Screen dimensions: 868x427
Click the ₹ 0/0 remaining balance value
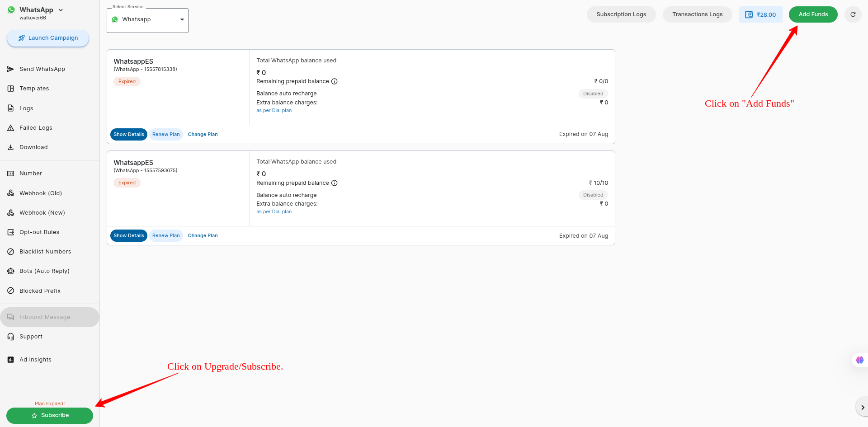[601, 81]
